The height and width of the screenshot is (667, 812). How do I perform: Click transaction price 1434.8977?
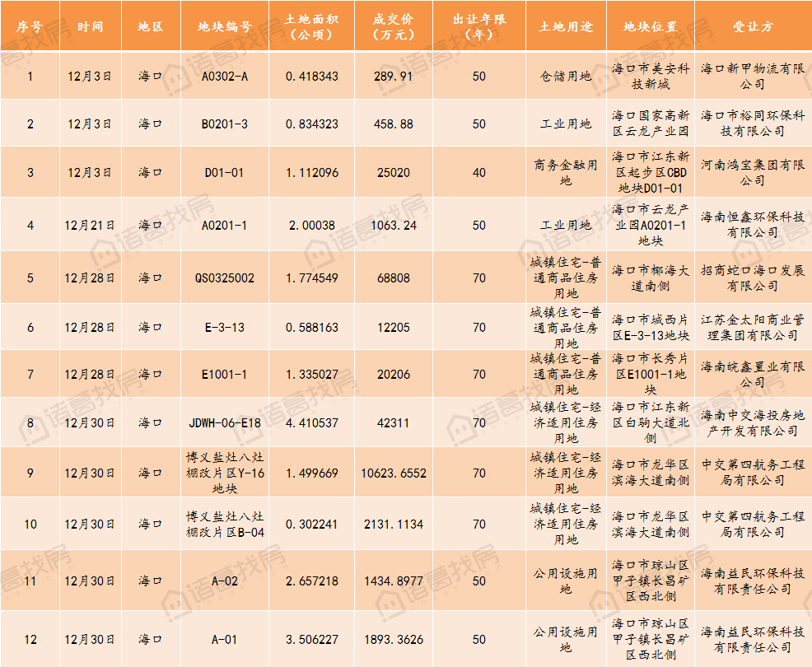tap(394, 581)
